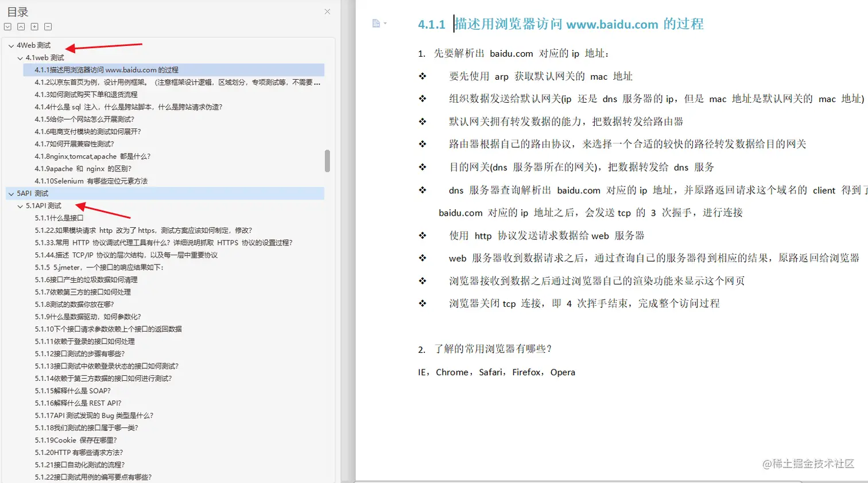
Task: Click the expand-all down-chevron icon under 目录
Action: (7, 27)
